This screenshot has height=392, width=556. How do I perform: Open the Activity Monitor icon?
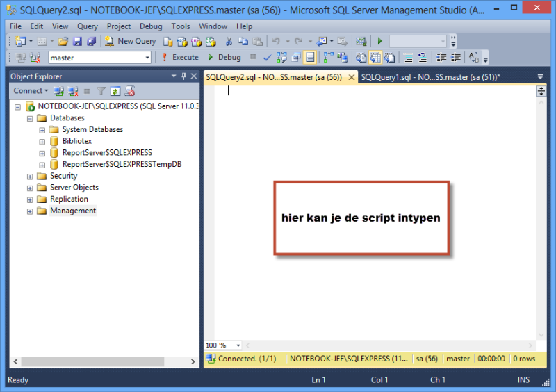(361, 42)
